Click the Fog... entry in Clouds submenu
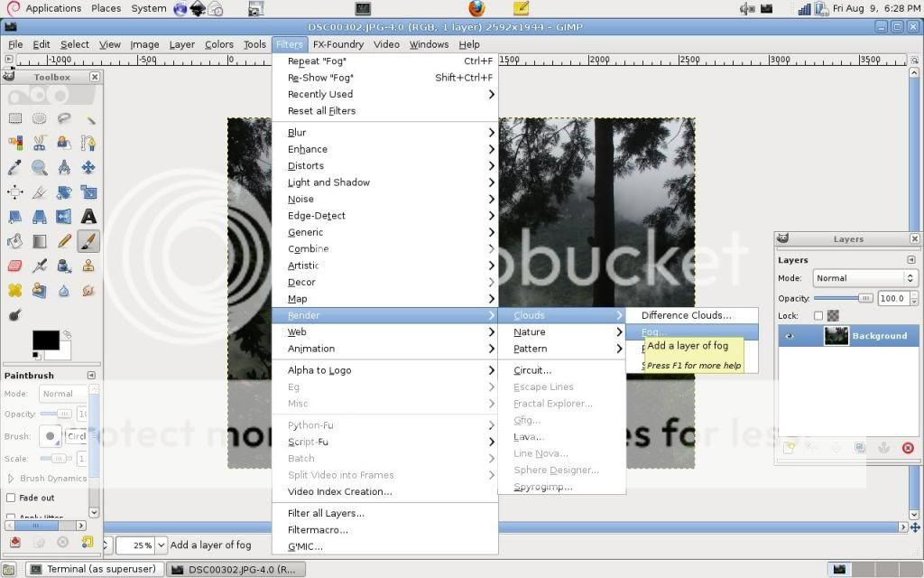The image size is (924, 578). point(653,331)
